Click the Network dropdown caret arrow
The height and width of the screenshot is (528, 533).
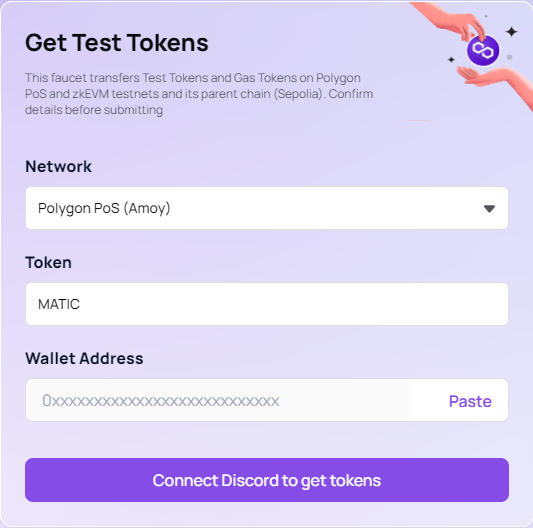[489, 208]
